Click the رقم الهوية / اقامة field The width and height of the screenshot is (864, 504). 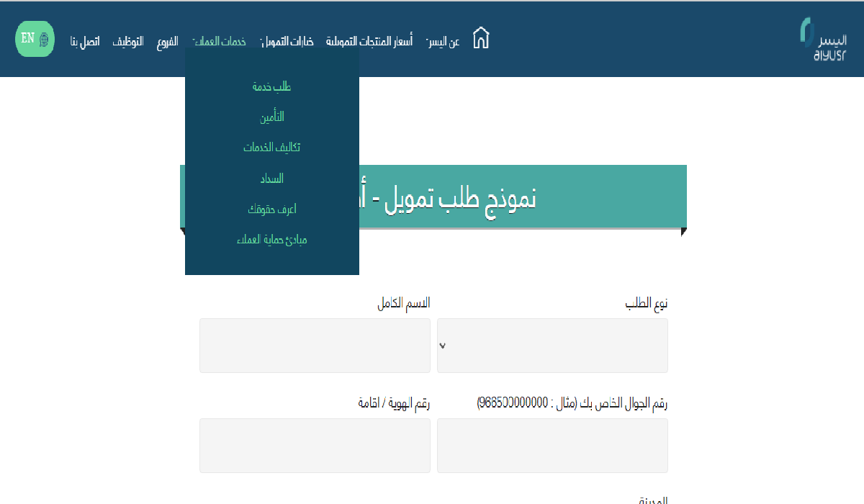point(315,446)
